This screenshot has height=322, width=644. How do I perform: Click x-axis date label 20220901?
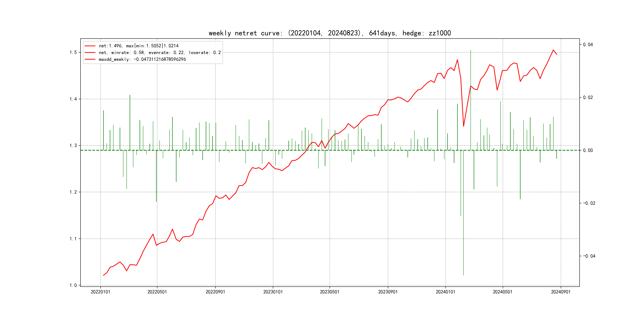coord(215,292)
